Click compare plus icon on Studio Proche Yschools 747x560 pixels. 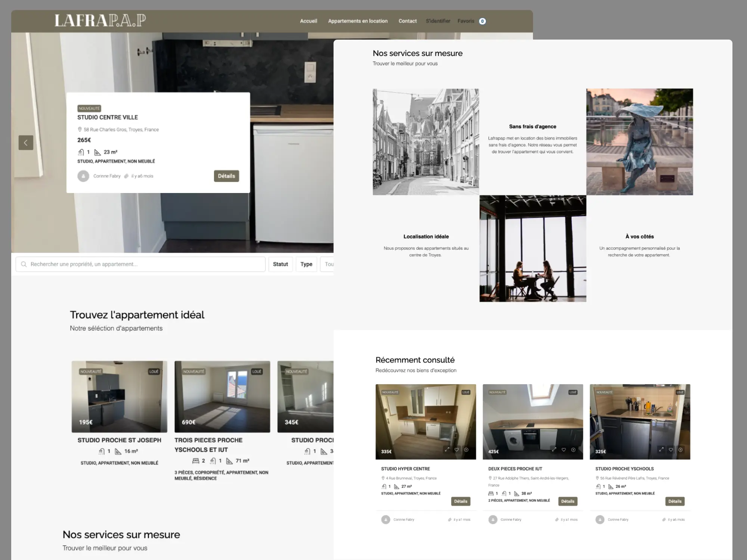pos(681,449)
